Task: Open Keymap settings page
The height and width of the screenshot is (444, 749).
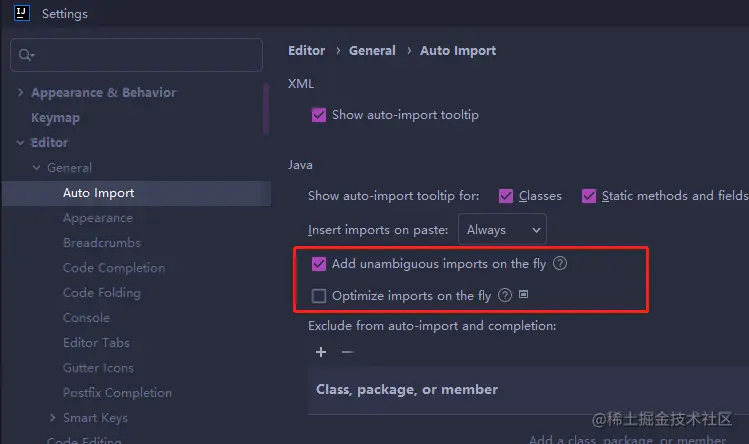Action: pos(55,118)
